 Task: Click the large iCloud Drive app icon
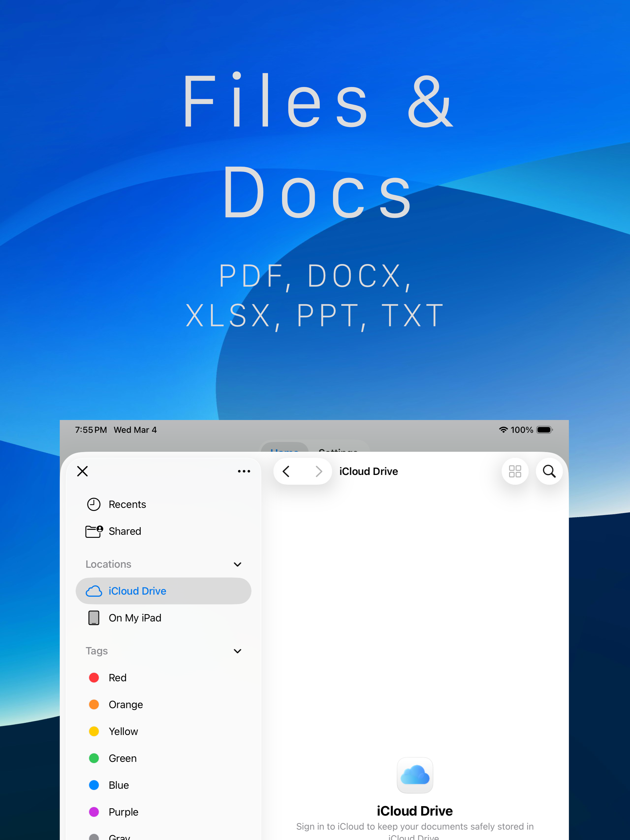[415, 775]
